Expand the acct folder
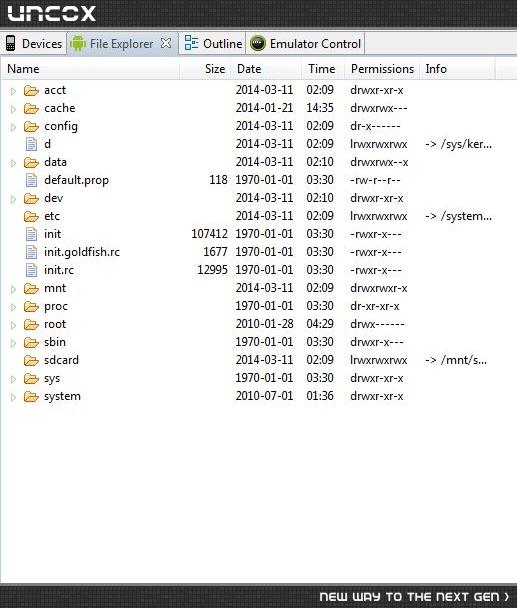Screen dimensions: 517x608 (x=13, y=92)
